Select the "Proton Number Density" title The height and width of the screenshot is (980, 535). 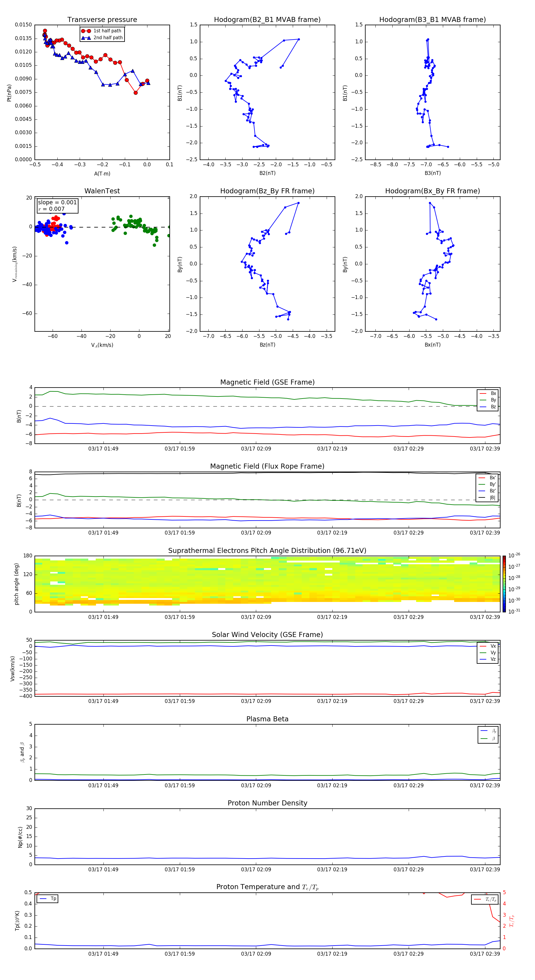267,803
